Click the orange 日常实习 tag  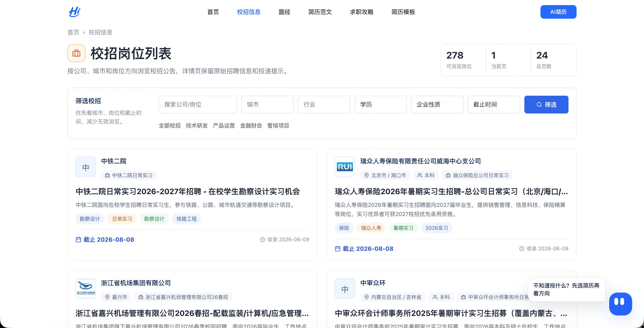coord(122,219)
